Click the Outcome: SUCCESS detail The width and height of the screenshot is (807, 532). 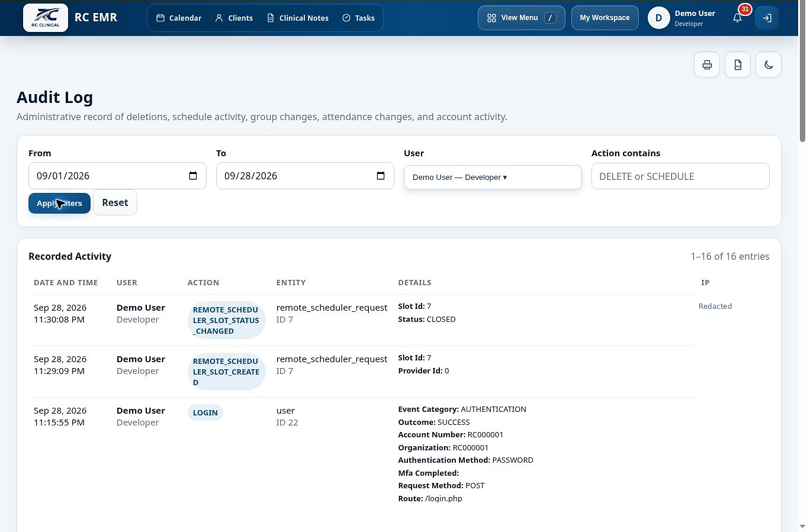click(x=434, y=422)
